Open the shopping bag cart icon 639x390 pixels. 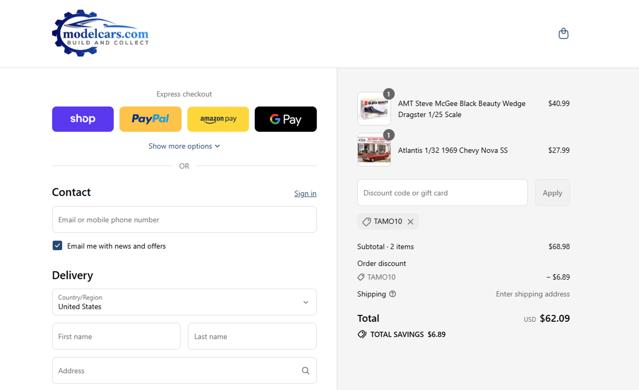[563, 33]
